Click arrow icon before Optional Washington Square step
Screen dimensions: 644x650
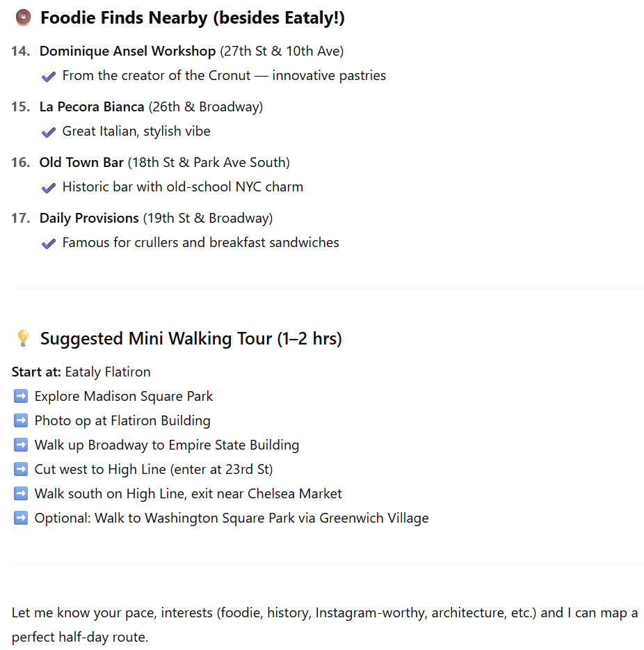pos(21,518)
